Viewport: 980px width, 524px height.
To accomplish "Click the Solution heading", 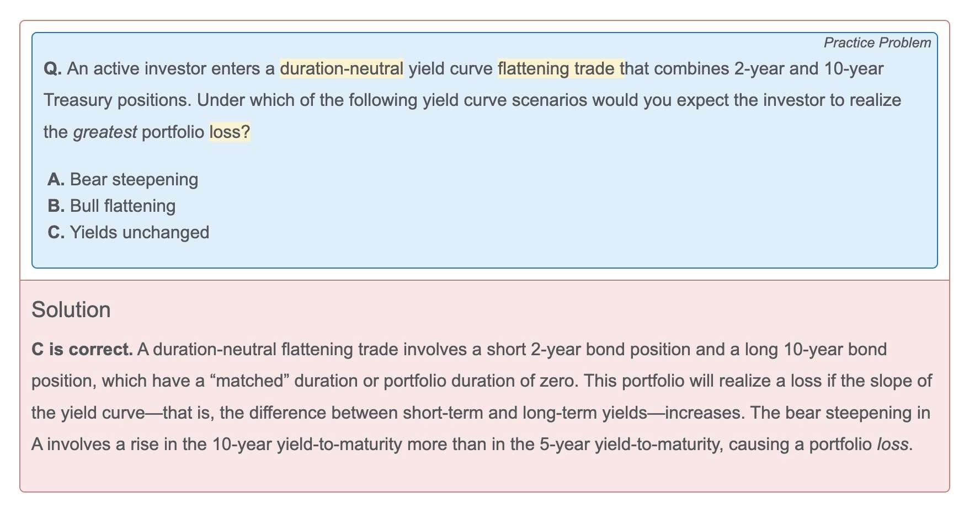I will click(71, 310).
